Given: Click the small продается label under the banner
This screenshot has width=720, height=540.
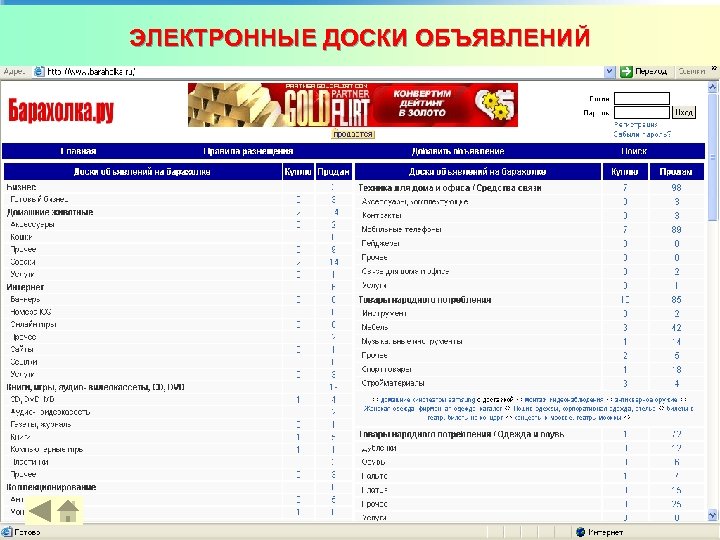Looking at the screenshot, I should 353,134.
